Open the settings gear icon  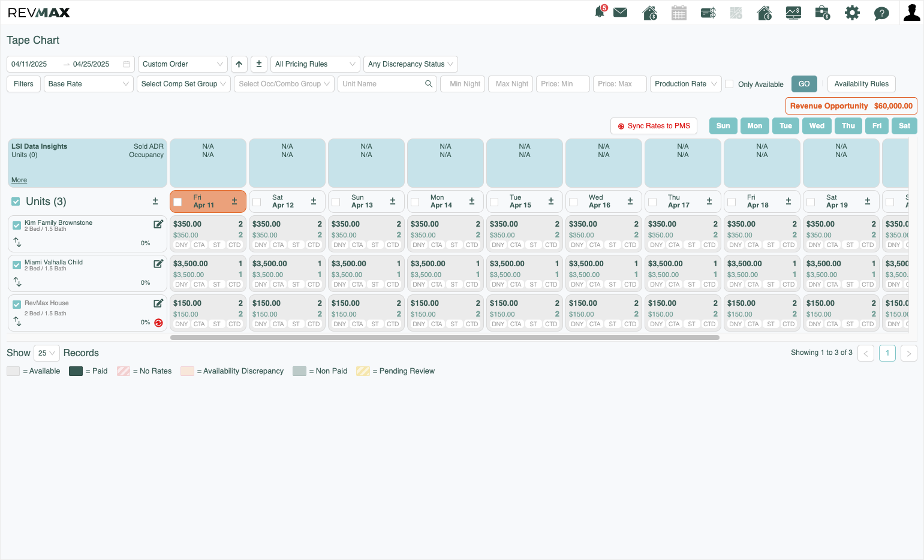click(x=852, y=13)
